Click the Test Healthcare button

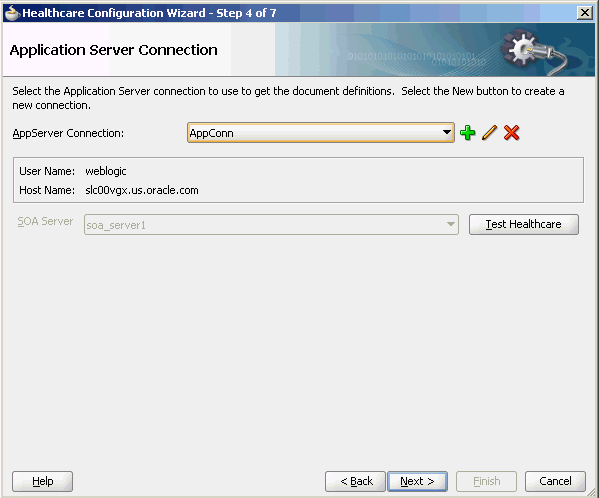(523, 224)
